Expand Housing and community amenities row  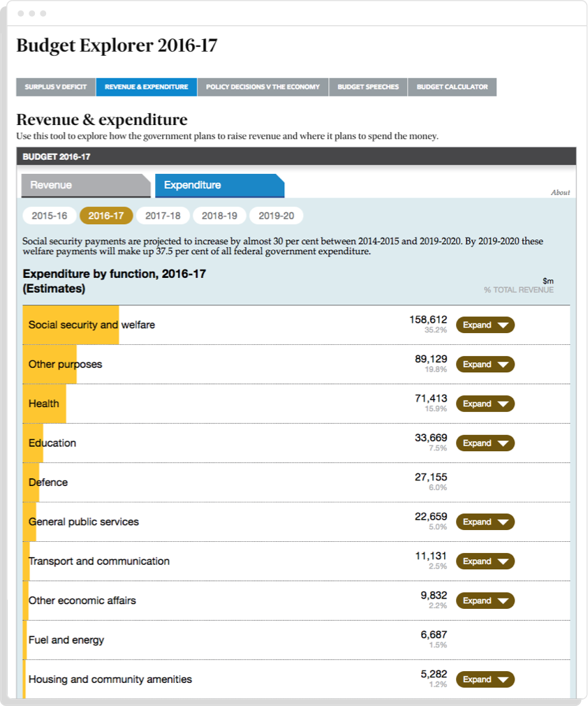click(485, 679)
